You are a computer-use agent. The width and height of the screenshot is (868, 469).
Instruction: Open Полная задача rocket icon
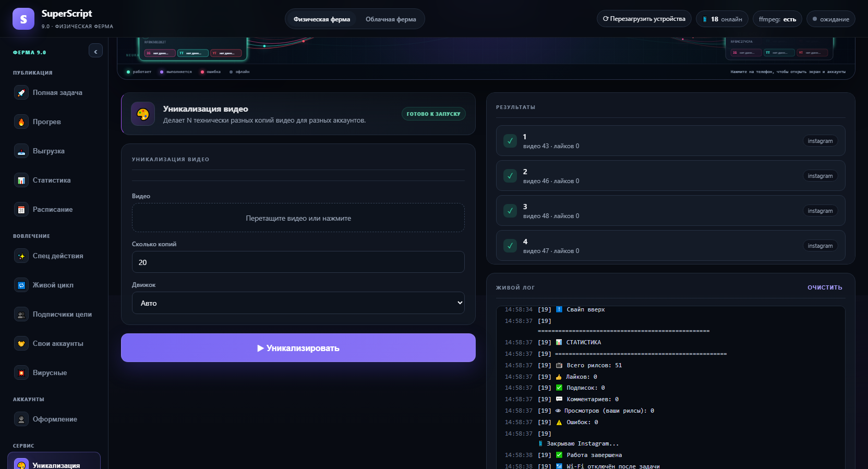tap(21, 93)
